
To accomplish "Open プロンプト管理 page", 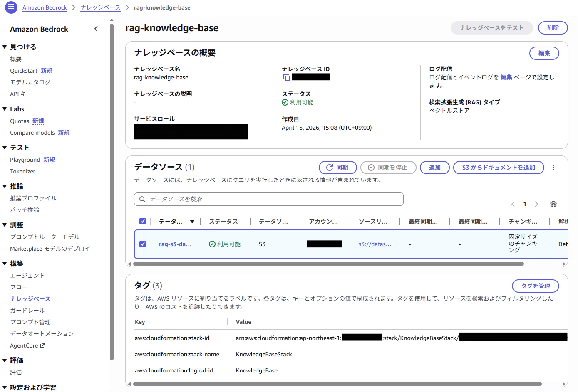I will 30,322.
